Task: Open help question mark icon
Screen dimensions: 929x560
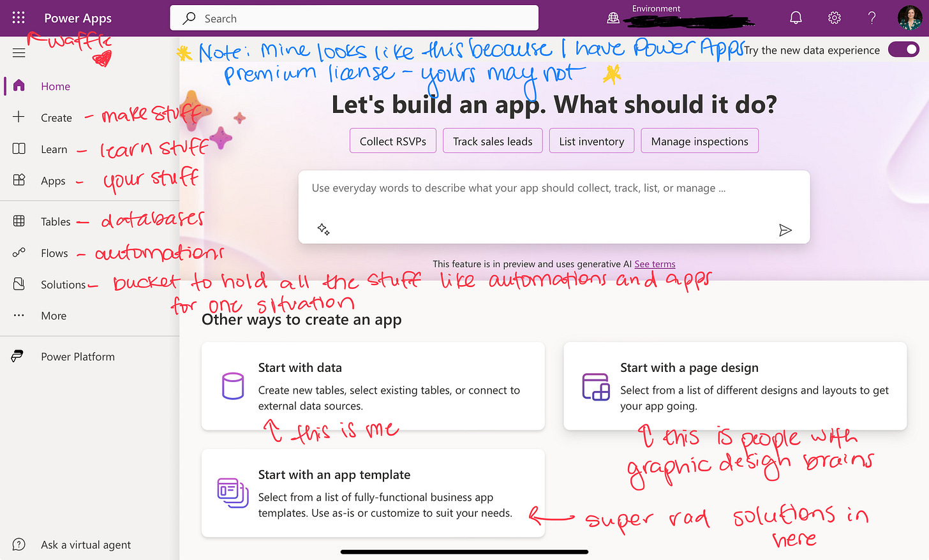Action: [x=872, y=18]
